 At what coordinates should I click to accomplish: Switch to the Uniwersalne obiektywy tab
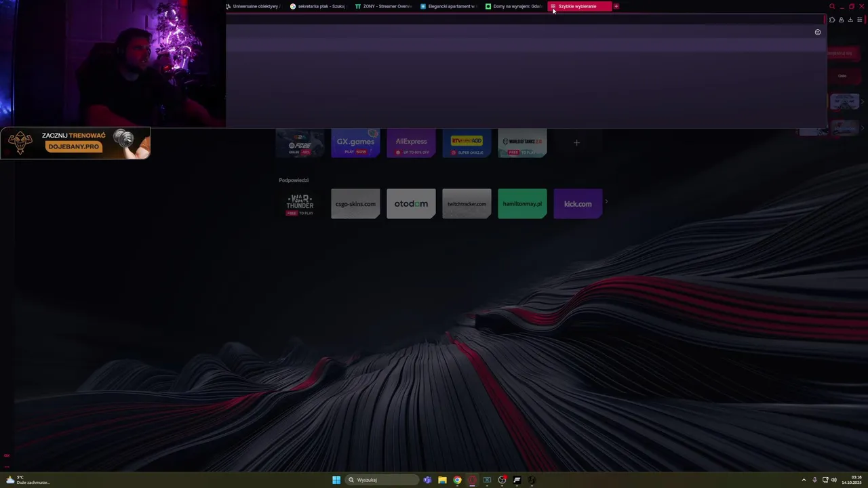click(253, 6)
